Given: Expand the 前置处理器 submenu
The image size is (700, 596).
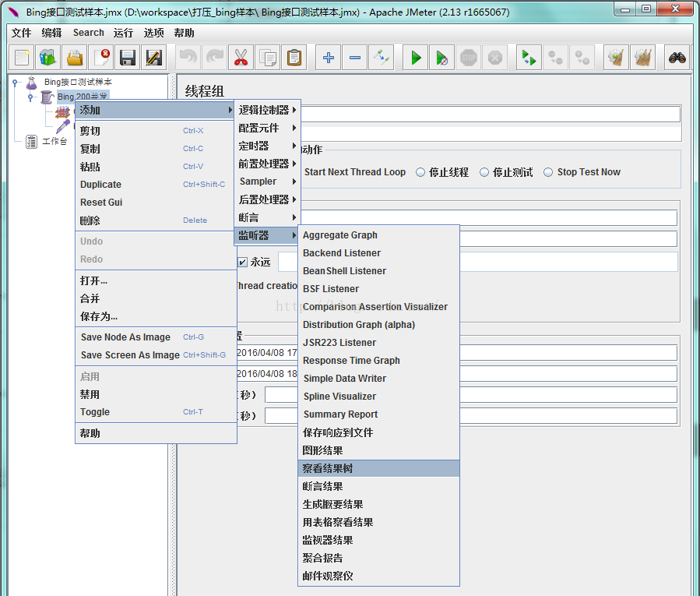Looking at the screenshot, I should pyautogui.click(x=267, y=164).
